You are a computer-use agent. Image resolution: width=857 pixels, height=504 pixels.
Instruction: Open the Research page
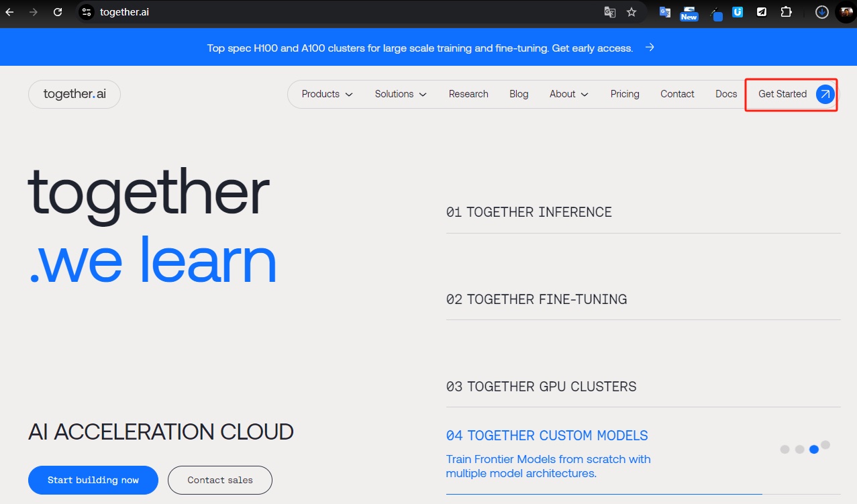coord(468,94)
